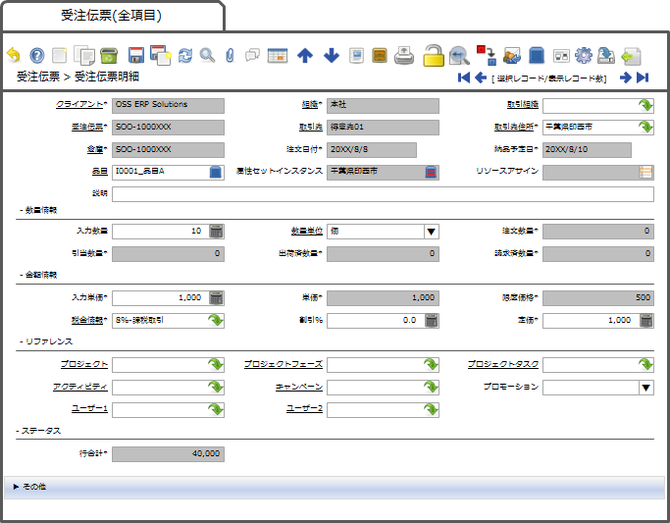Click the green-arrow import file toolbar icon
Screen dimensions: 670x523
tap(631, 56)
